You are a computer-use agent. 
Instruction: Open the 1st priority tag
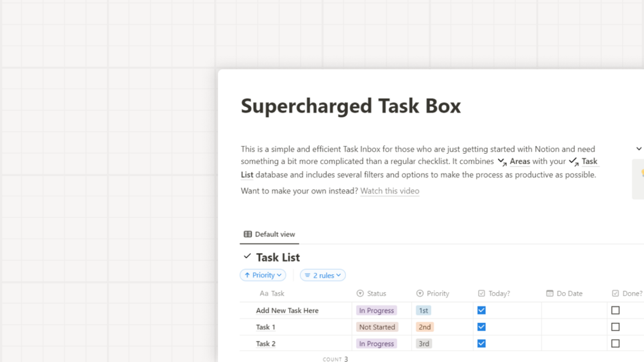click(424, 310)
